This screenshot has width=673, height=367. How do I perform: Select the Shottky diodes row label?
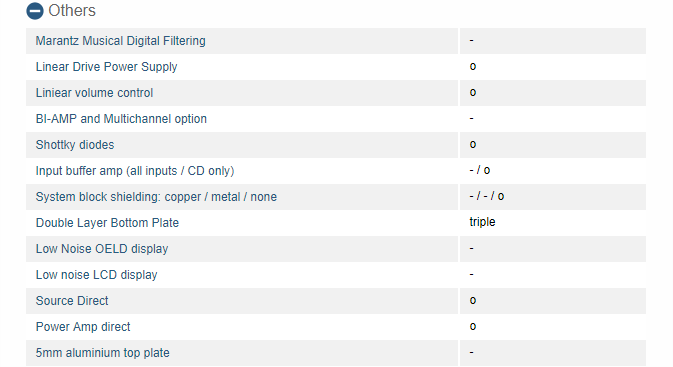[75, 145]
